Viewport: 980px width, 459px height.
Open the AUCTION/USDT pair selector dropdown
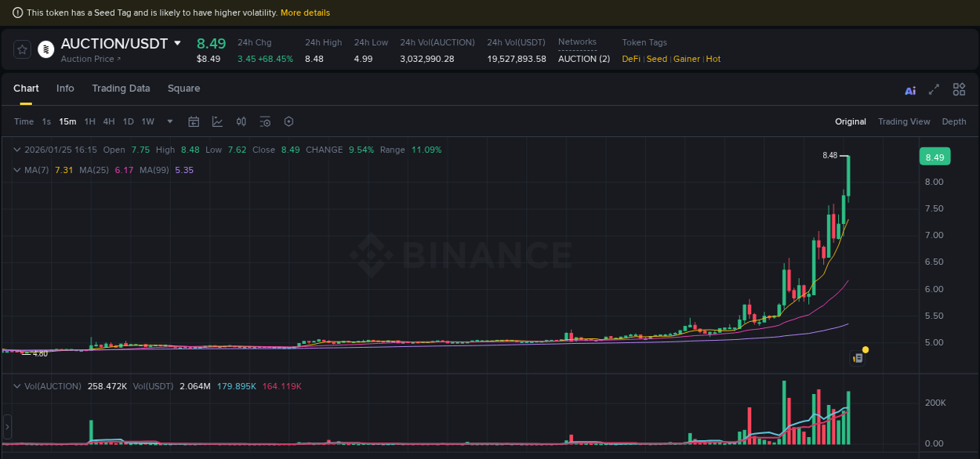tap(178, 44)
